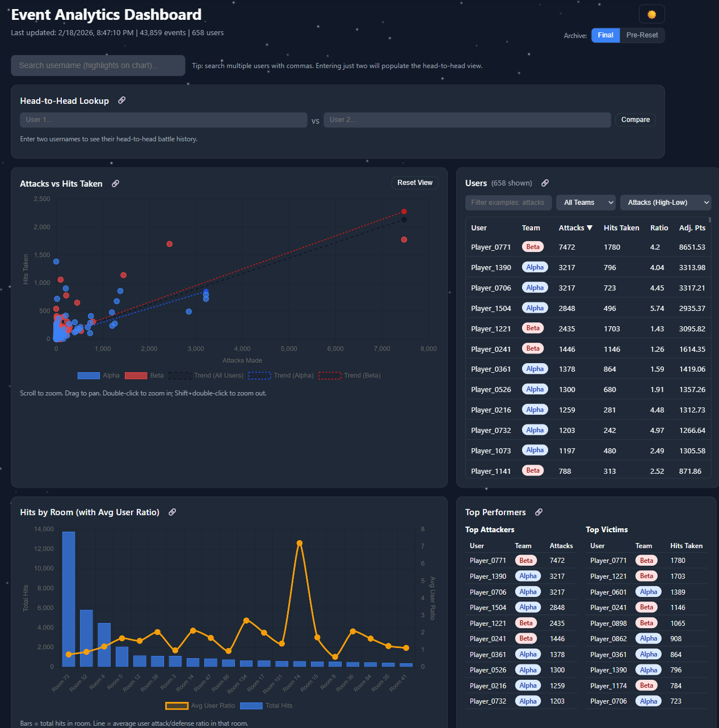Open the Attacks (High-Low) sort dropdown
The width and height of the screenshot is (719, 728).
coord(665,203)
